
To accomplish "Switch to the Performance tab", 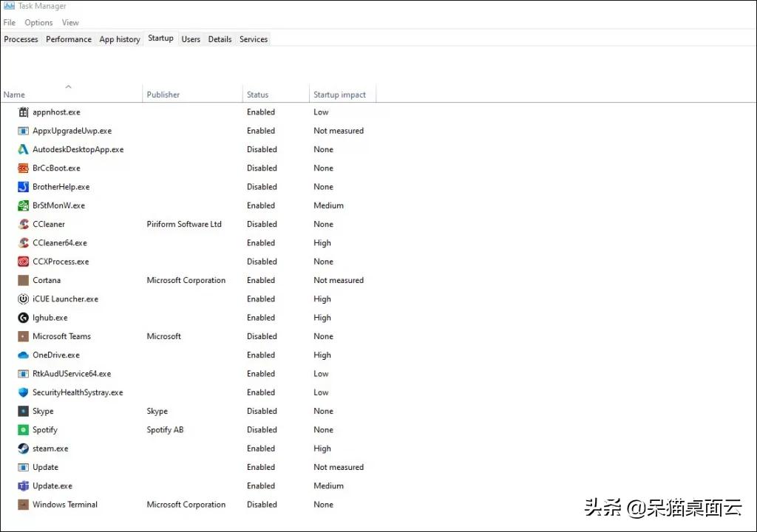I will click(69, 39).
